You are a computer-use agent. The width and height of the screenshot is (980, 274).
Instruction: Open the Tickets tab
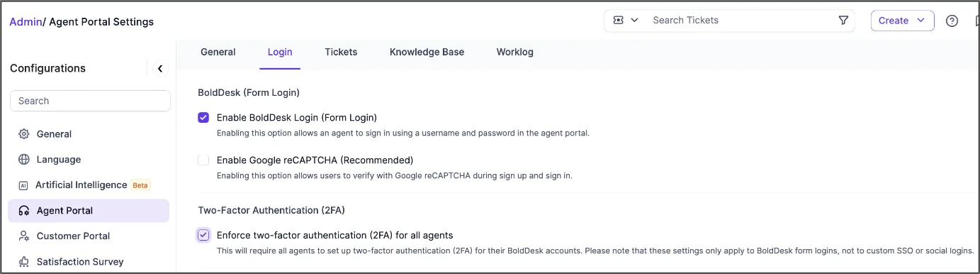coord(341,52)
